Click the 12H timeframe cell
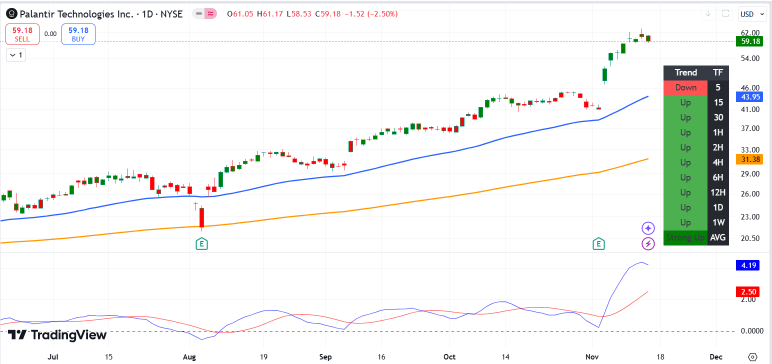Viewport: 772px width, 364px height. pyautogui.click(x=718, y=193)
